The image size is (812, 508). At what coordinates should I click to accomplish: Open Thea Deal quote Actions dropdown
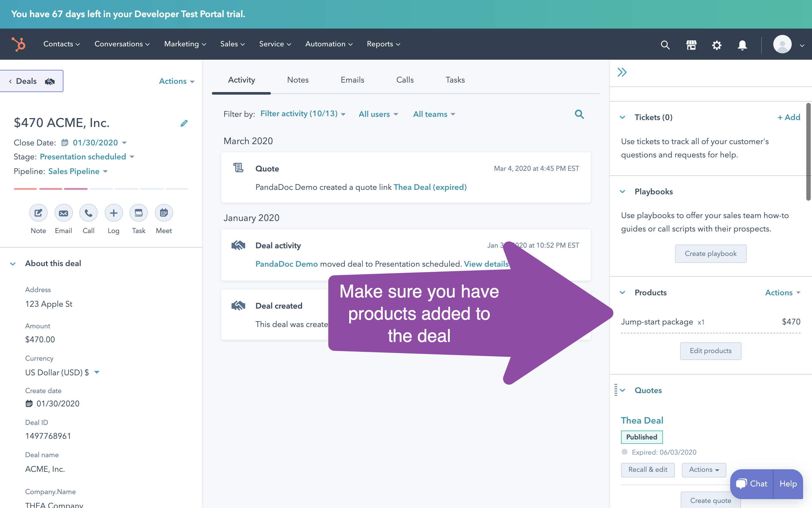704,470
